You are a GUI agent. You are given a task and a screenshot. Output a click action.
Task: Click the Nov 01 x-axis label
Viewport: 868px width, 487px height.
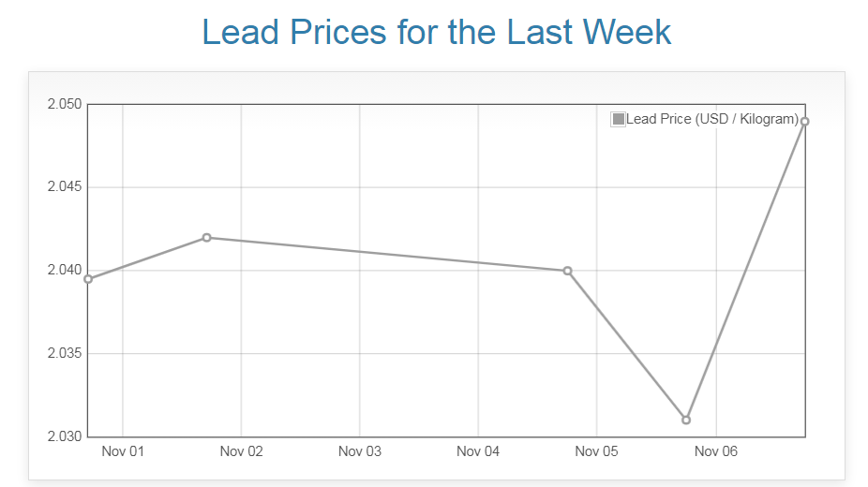tap(123, 451)
